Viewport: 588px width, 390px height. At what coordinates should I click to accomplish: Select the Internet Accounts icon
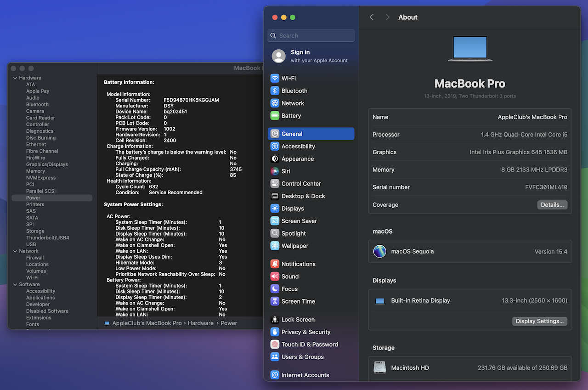coord(275,375)
